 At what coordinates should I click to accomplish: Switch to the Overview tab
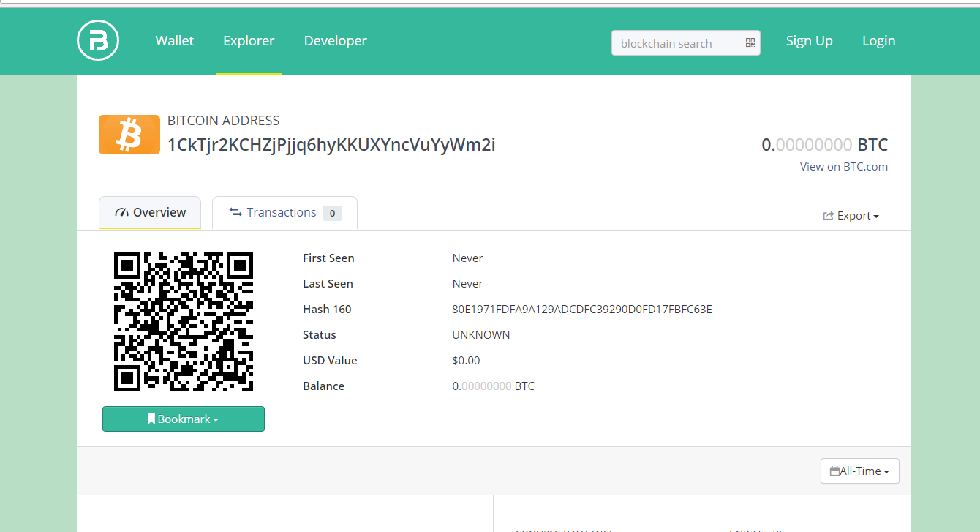point(150,212)
